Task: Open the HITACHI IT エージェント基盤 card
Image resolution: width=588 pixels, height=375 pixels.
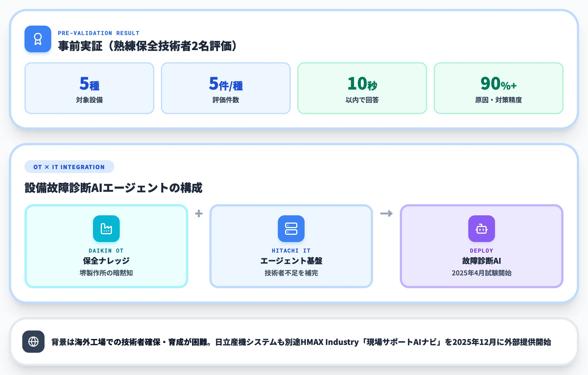Action: 291,246
